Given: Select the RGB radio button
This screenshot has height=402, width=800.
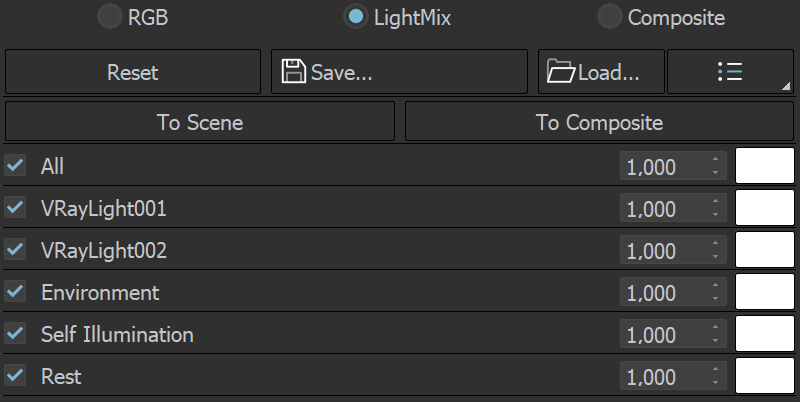Looking at the screenshot, I should tap(109, 17).
